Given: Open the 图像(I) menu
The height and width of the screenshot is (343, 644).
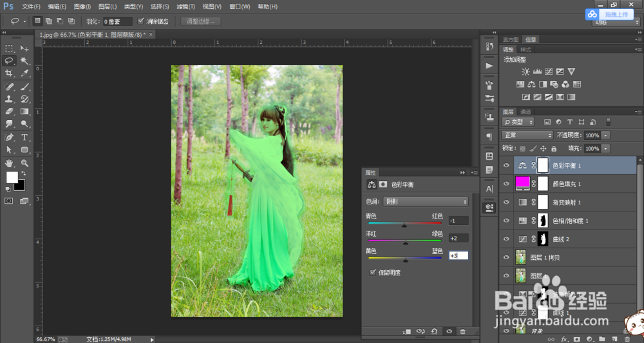Looking at the screenshot, I should click(82, 6).
